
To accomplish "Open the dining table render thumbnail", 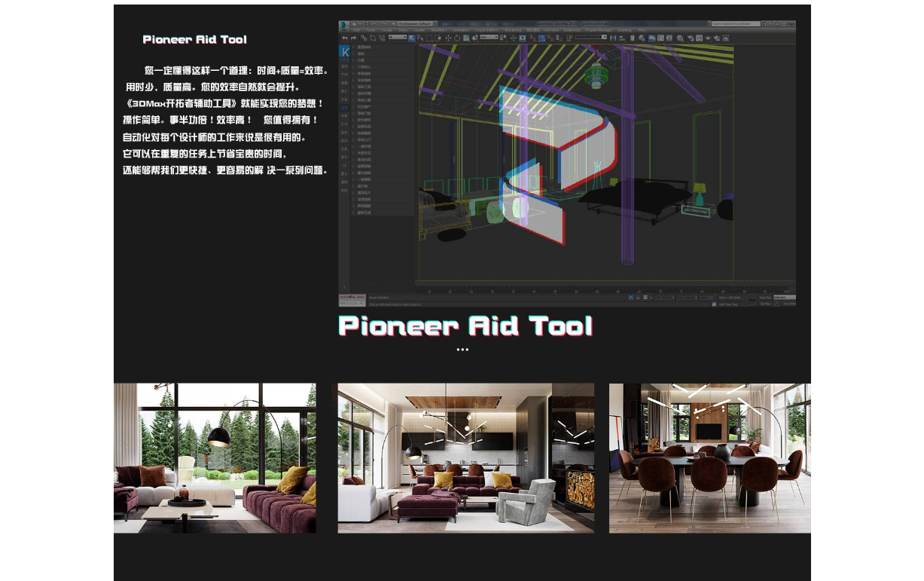I will pos(710,458).
